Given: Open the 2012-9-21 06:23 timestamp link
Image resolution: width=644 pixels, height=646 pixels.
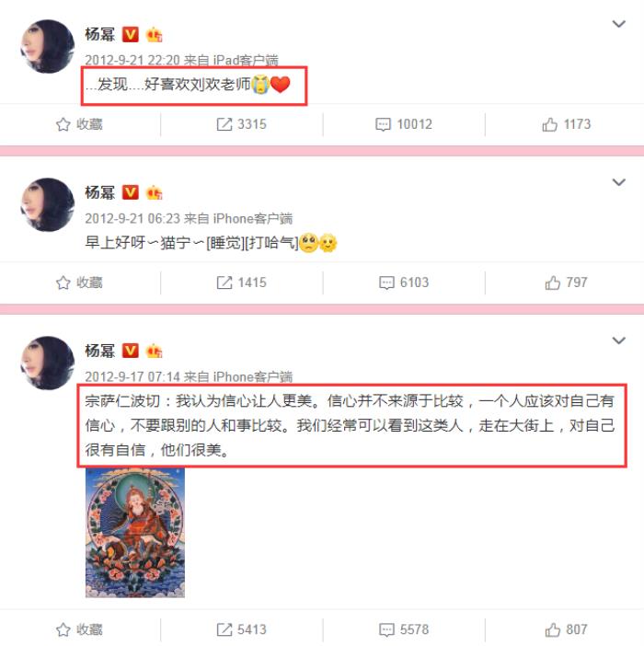Looking at the screenshot, I should [x=132, y=218].
